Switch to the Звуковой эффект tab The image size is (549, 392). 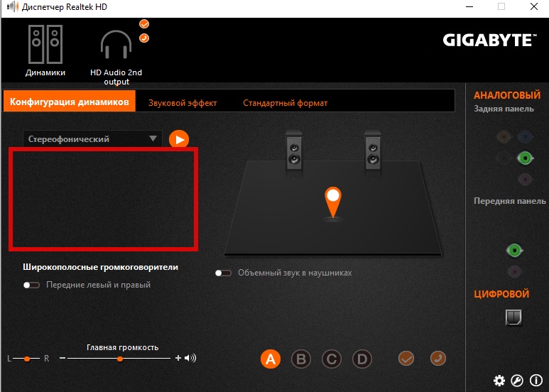point(183,103)
